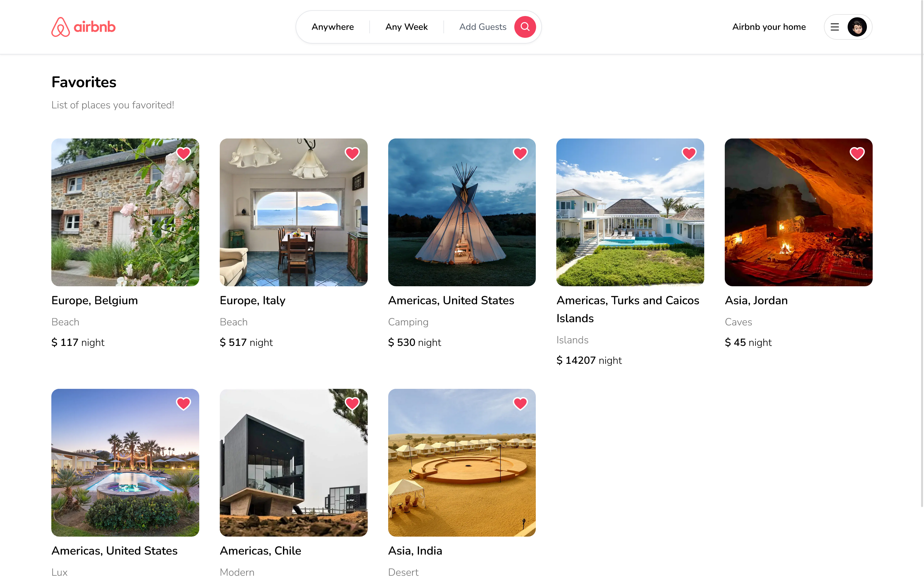The image size is (924, 577).
Task: Unfavorite the Europe, Belgium listing heart
Action: coord(183,154)
